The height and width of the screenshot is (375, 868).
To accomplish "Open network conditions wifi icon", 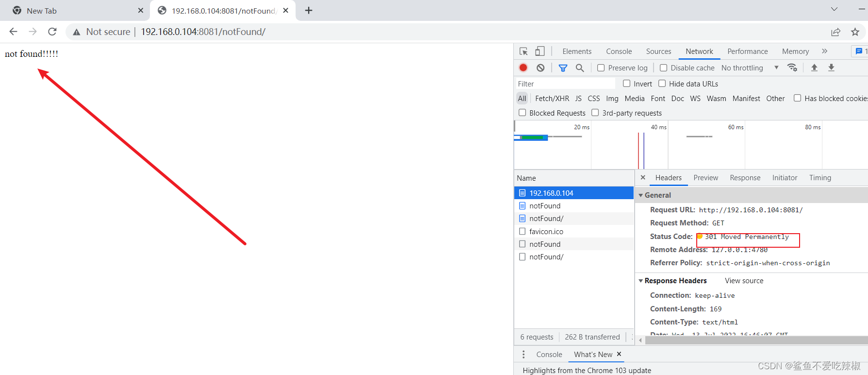I will (792, 68).
